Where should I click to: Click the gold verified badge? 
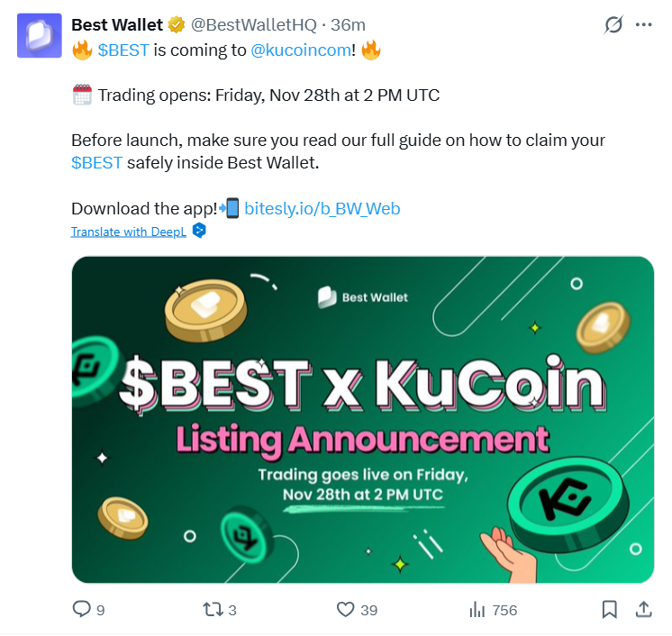pos(176,25)
